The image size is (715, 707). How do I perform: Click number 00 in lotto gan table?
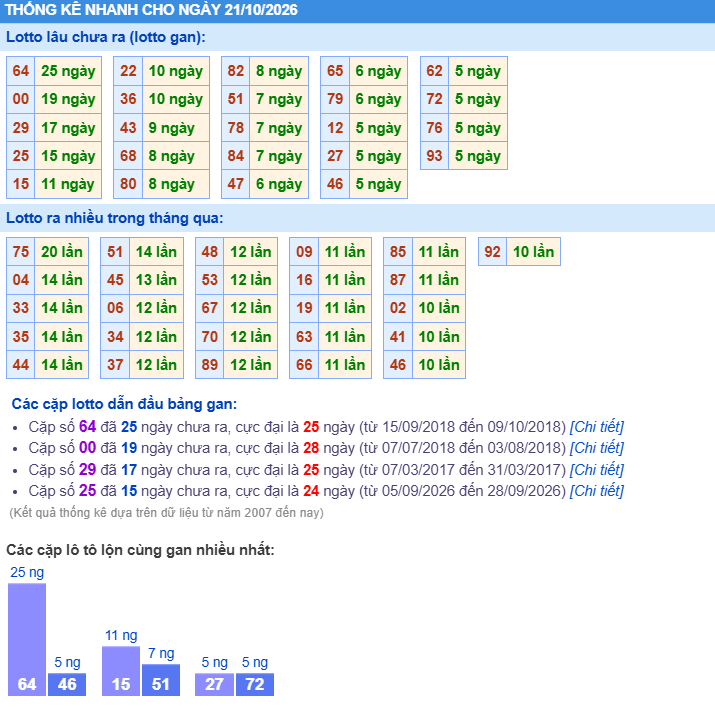click(21, 99)
